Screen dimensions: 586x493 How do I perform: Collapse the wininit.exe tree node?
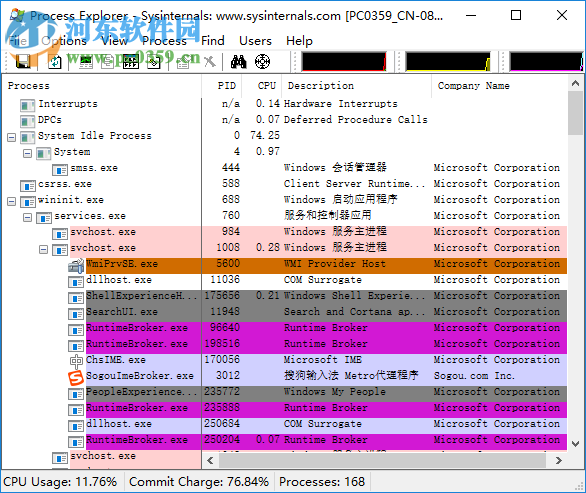click(12, 201)
